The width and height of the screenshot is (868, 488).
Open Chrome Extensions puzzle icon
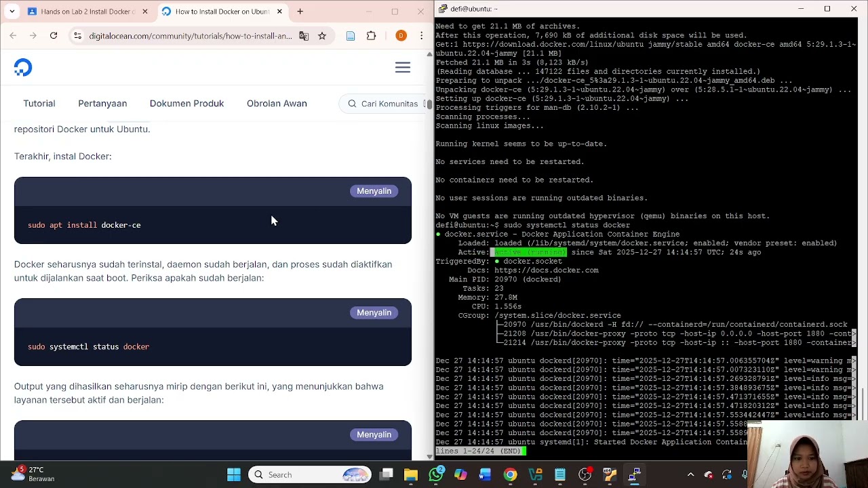click(x=371, y=36)
